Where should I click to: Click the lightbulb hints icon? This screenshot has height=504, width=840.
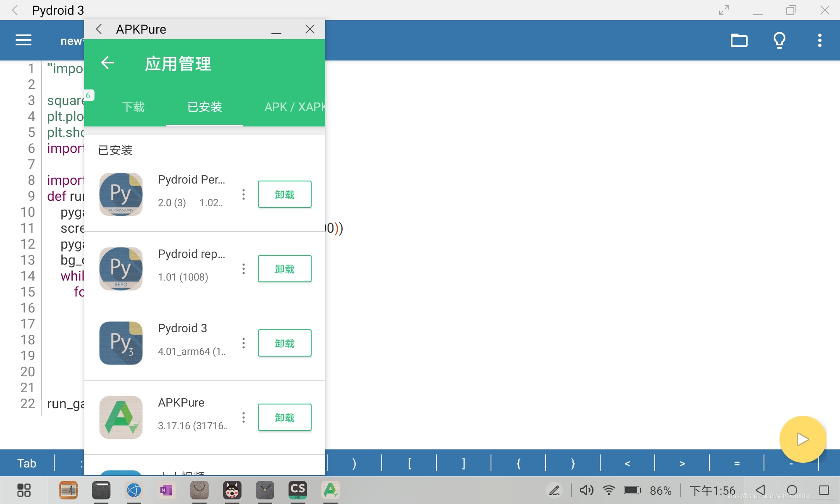point(780,40)
